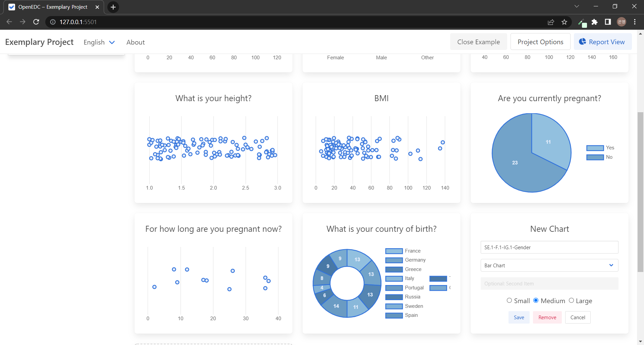This screenshot has width=644, height=345.
Task: Click the About menu item
Action: tap(136, 42)
